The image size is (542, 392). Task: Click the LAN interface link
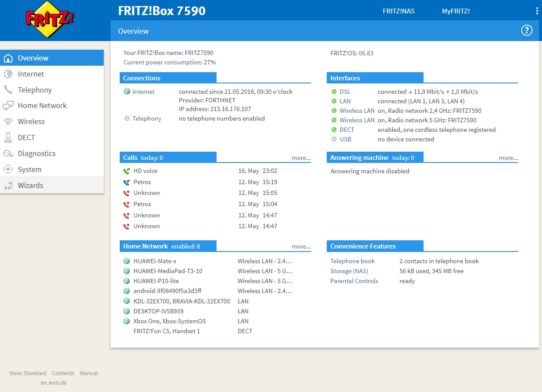pyautogui.click(x=345, y=101)
